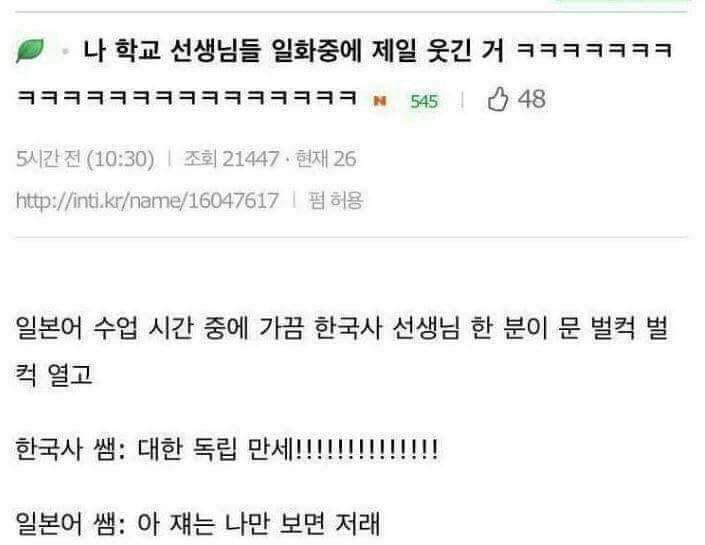
Task: Click the thumbs-up like icon
Action: tap(498, 99)
